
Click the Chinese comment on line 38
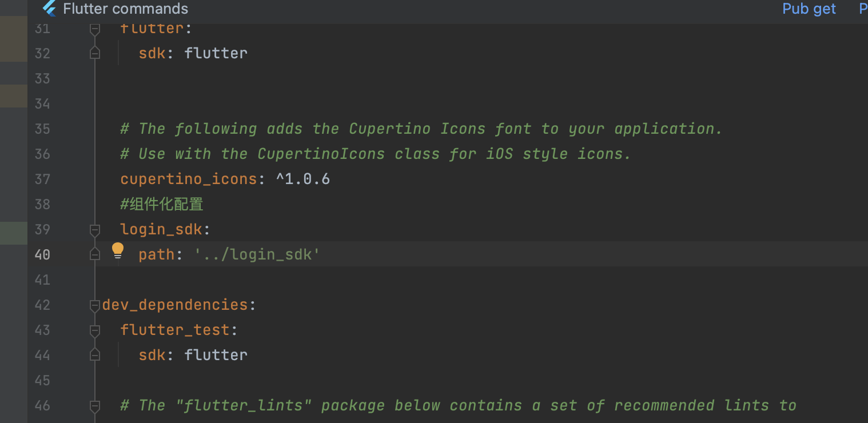162,204
